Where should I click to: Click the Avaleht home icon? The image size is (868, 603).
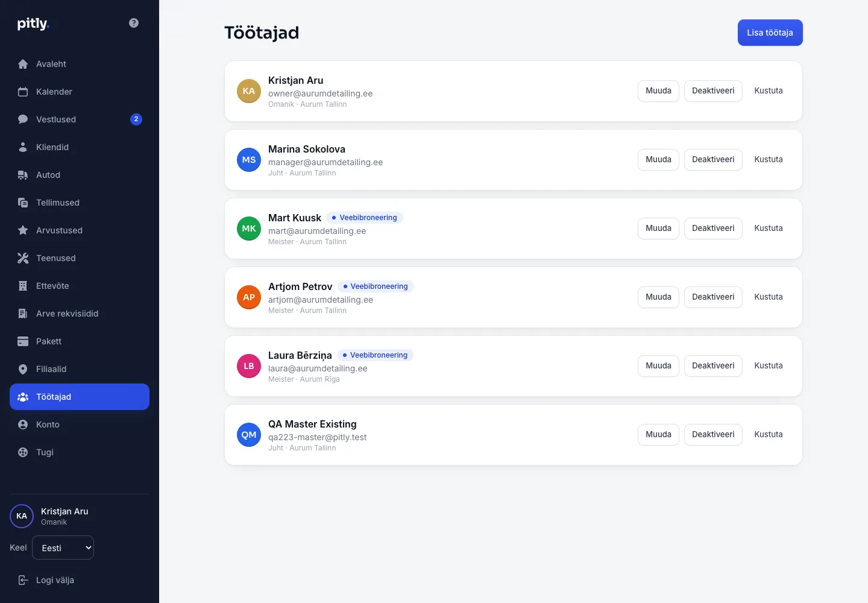tap(23, 64)
